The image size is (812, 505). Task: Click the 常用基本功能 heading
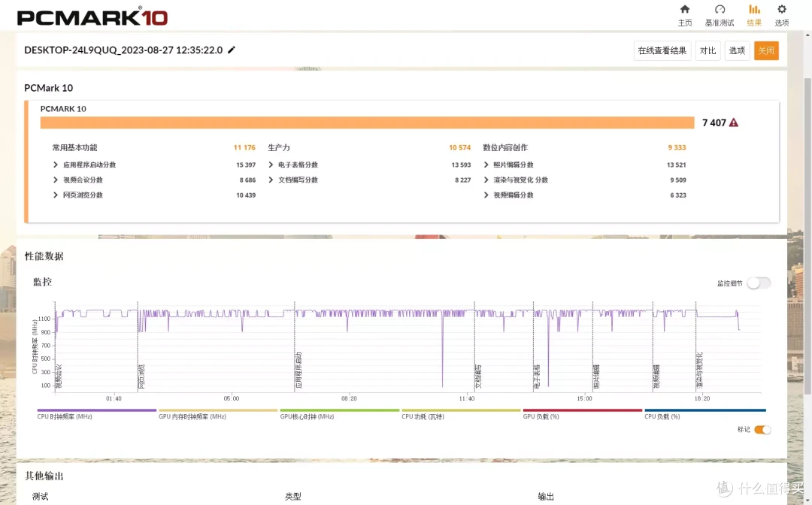pyautogui.click(x=74, y=147)
